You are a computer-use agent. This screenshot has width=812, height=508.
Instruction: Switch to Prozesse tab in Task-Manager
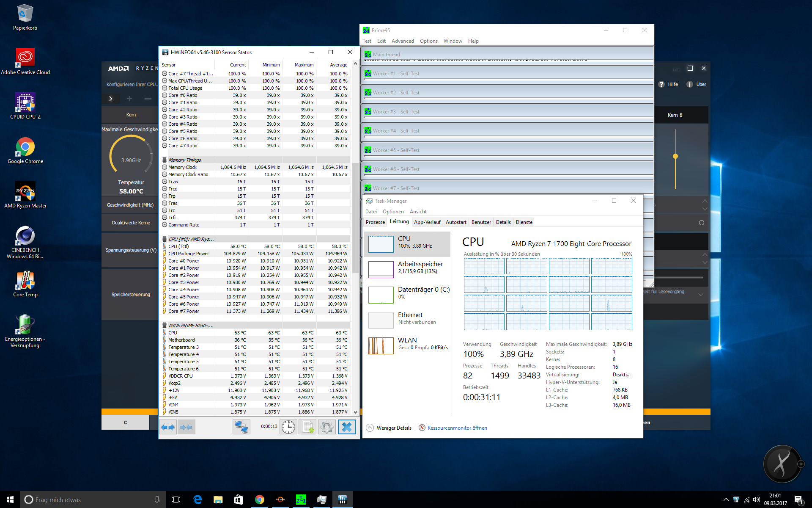(x=375, y=222)
